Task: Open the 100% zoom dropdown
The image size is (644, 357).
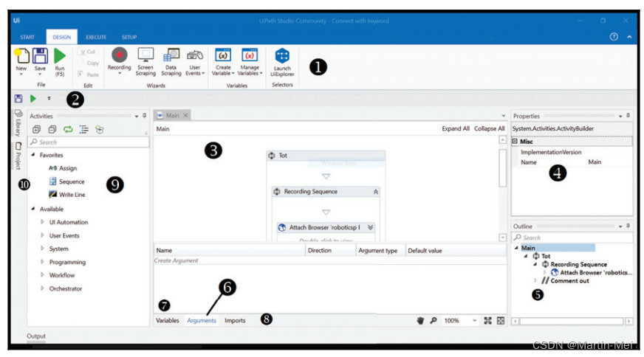Action: click(474, 320)
